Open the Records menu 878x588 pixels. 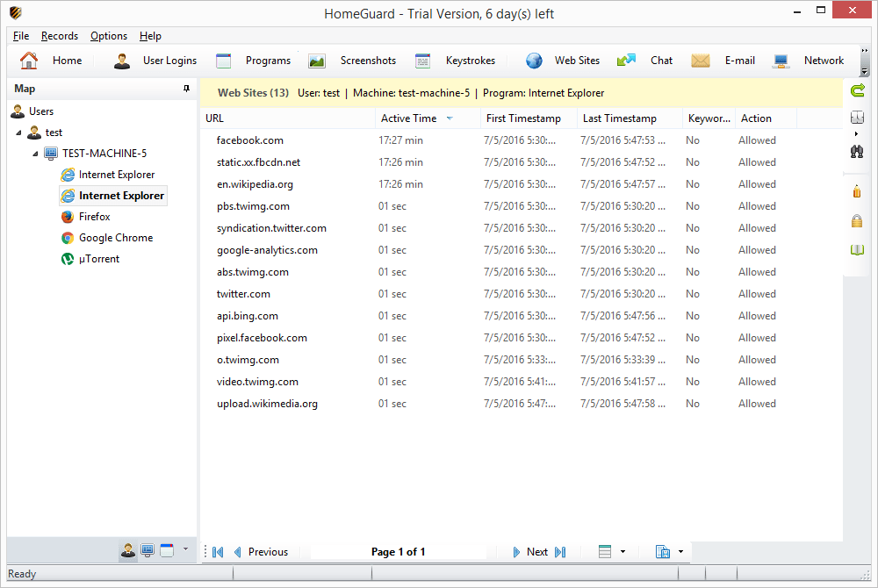click(x=60, y=36)
